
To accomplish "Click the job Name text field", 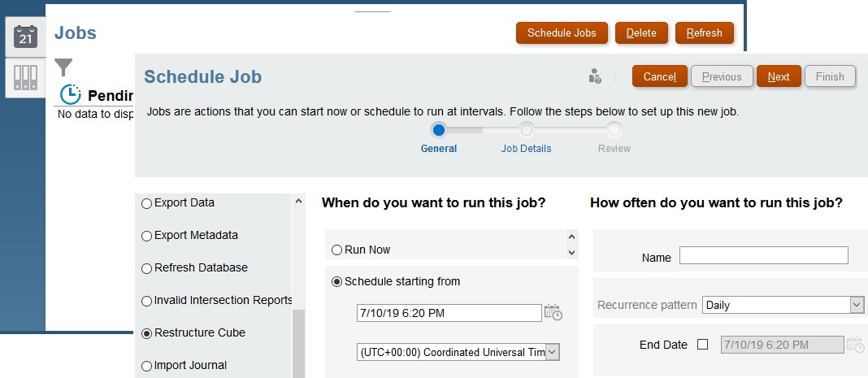I will (763, 256).
